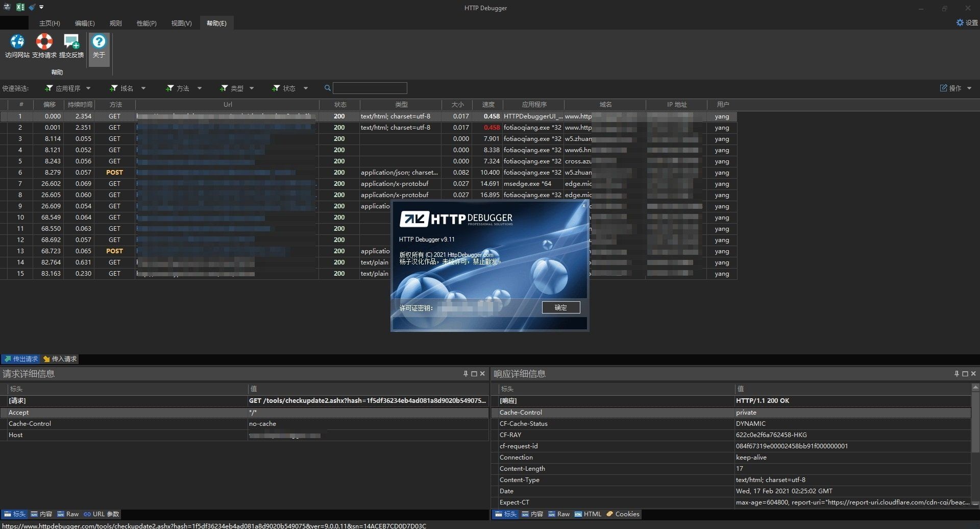Select the Content (内容) tab in request panel
The image size is (980, 529).
click(41, 514)
